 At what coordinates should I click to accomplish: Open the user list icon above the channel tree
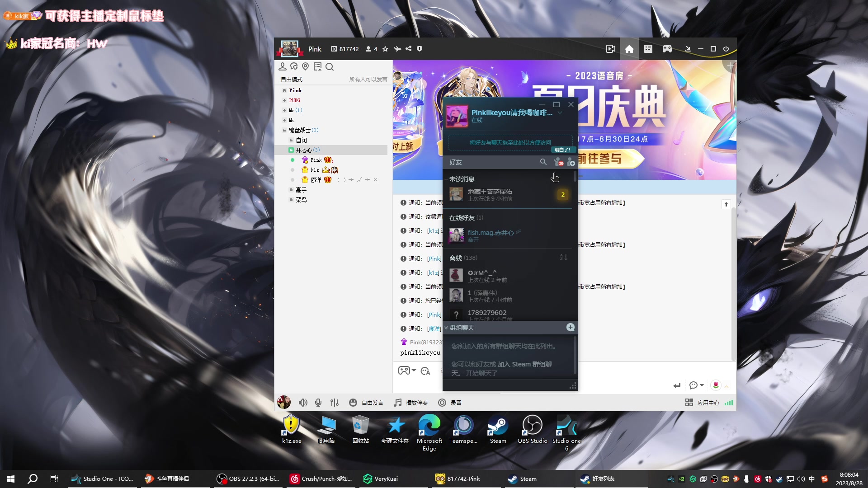283,66
